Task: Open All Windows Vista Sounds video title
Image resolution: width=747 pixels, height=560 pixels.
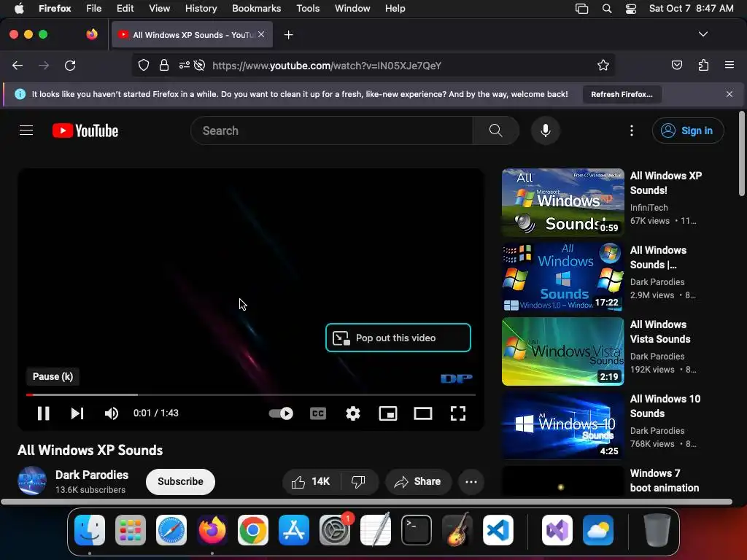Action: pyautogui.click(x=659, y=332)
